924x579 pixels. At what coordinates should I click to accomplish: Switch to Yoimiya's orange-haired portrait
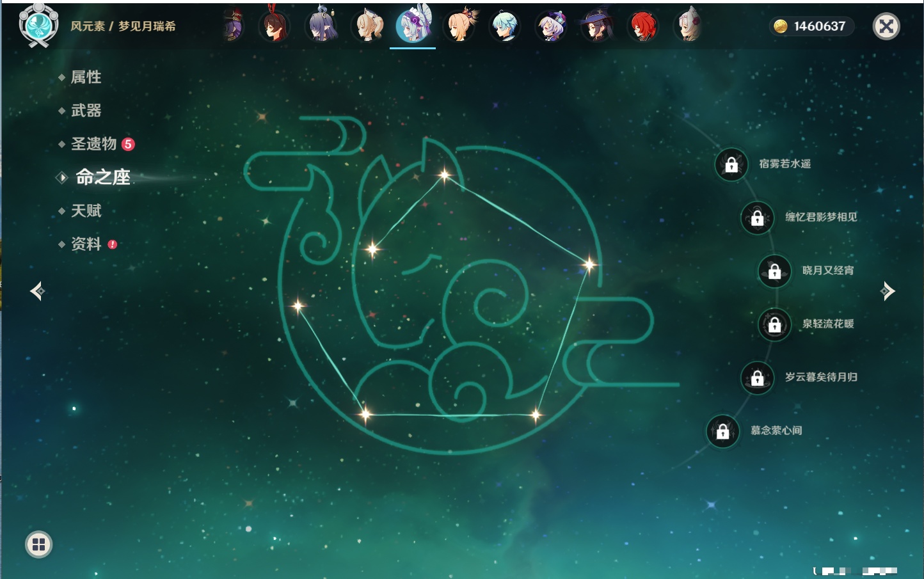pos(459,26)
